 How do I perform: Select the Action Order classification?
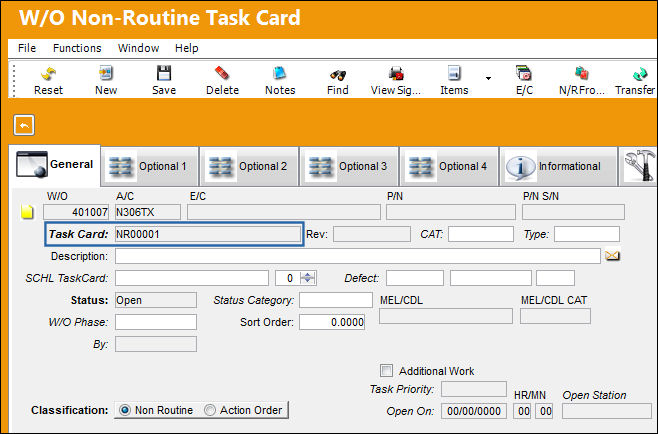click(x=210, y=410)
